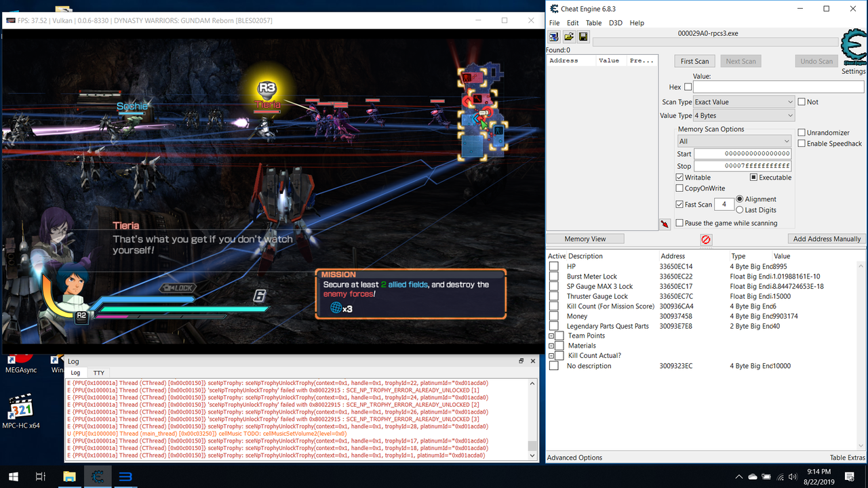Activate the HP cheat entry checkbox
This screenshot has height=488, width=868.
coord(553,266)
